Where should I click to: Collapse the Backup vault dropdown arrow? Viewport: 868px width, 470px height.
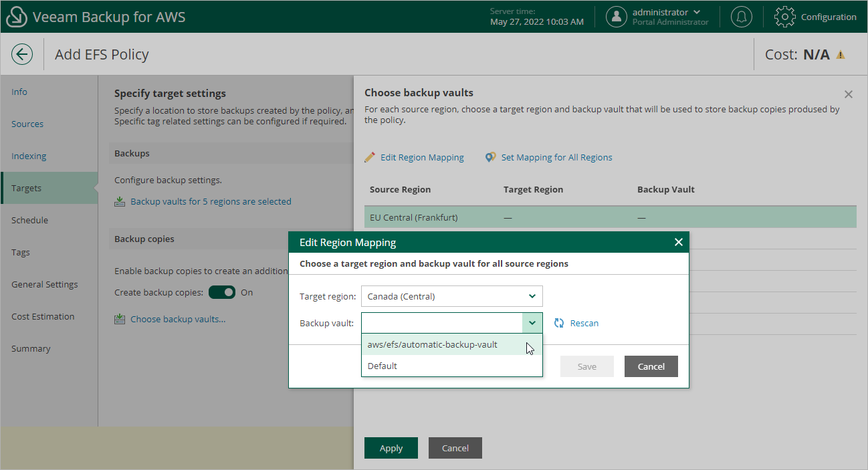[532, 323]
